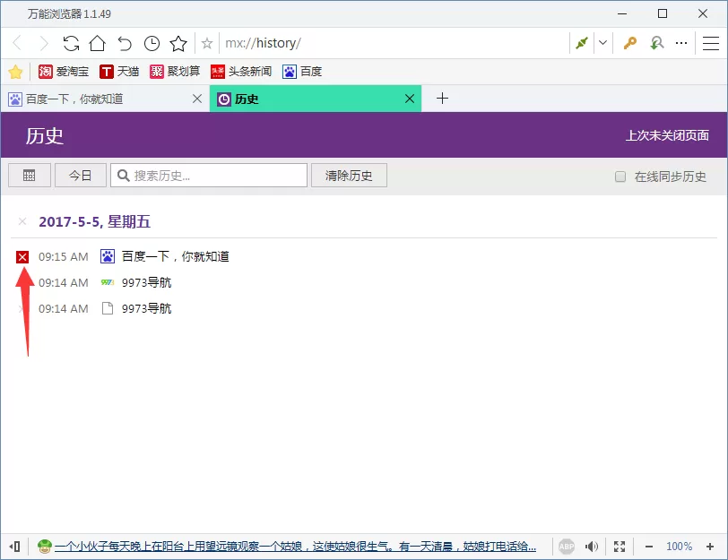Zoom in with plus button
Viewport: 728px width, 560px height.
click(x=710, y=547)
